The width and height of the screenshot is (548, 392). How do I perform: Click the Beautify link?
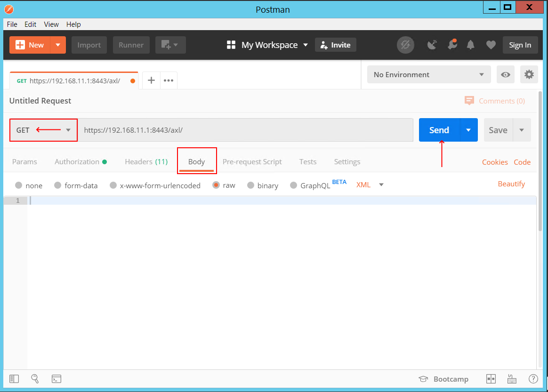coord(511,184)
